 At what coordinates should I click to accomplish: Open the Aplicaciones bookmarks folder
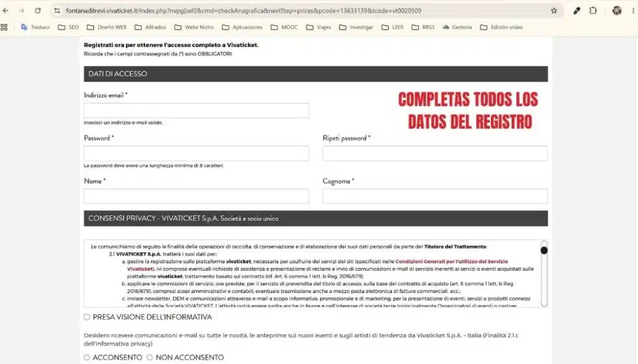pos(242,27)
